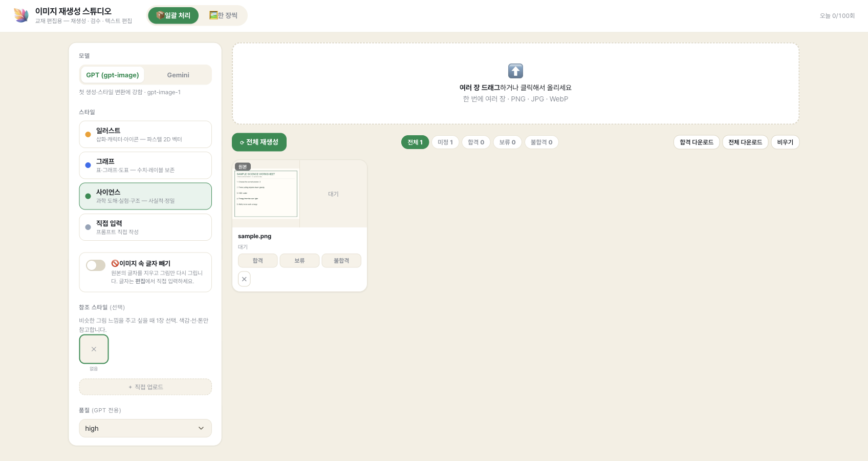Click the 오늘 0/100회 usage counter

837,16
